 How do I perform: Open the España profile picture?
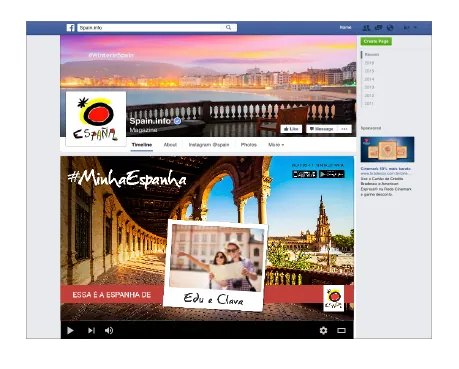pyautogui.click(x=96, y=119)
